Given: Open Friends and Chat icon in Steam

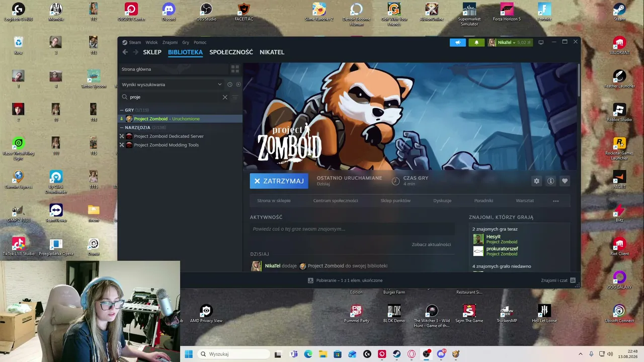Looking at the screenshot, I should pos(573,281).
